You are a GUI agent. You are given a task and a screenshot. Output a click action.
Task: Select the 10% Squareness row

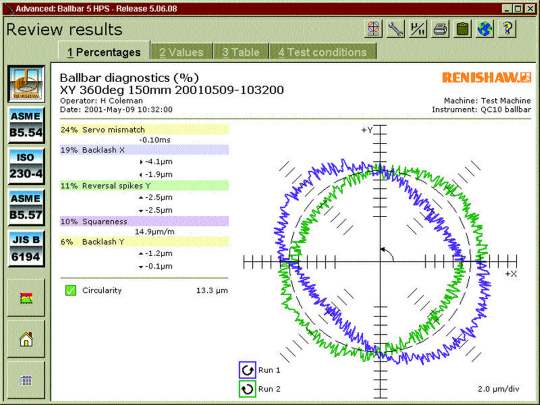click(x=144, y=221)
